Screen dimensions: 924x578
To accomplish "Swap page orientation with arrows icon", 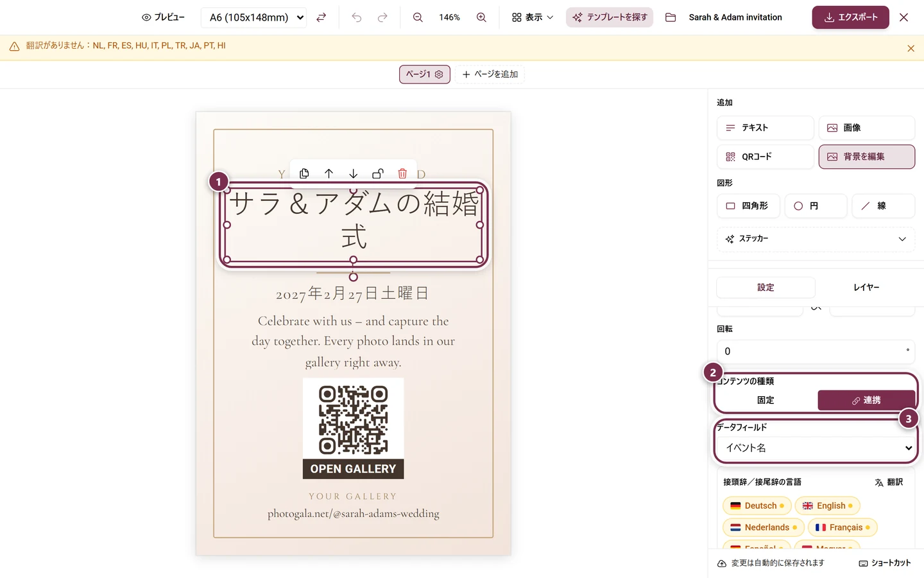I will [321, 17].
